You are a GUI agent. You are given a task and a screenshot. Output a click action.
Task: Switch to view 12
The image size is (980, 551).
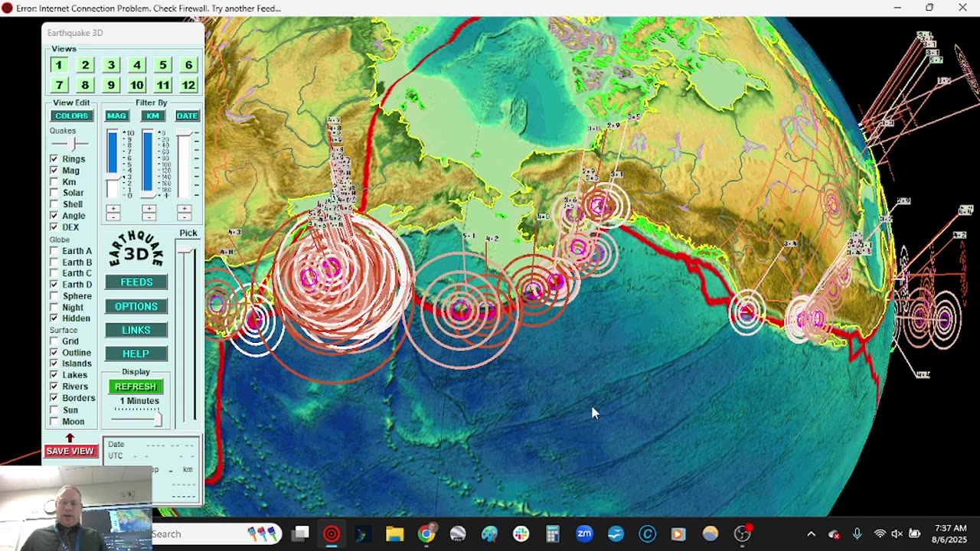click(x=188, y=85)
